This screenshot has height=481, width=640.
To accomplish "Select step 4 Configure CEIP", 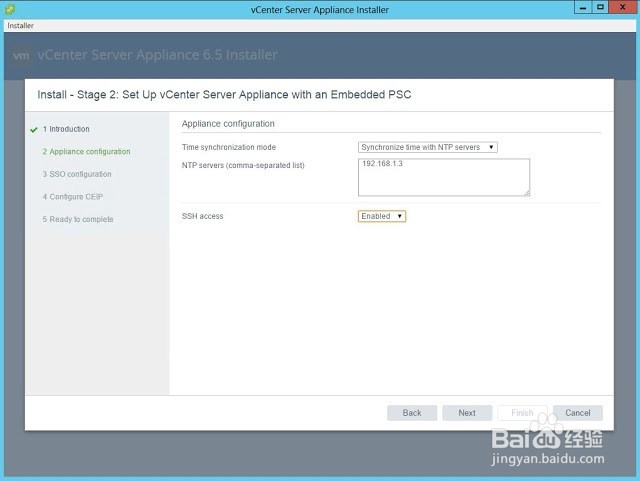I will [x=73, y=196].
